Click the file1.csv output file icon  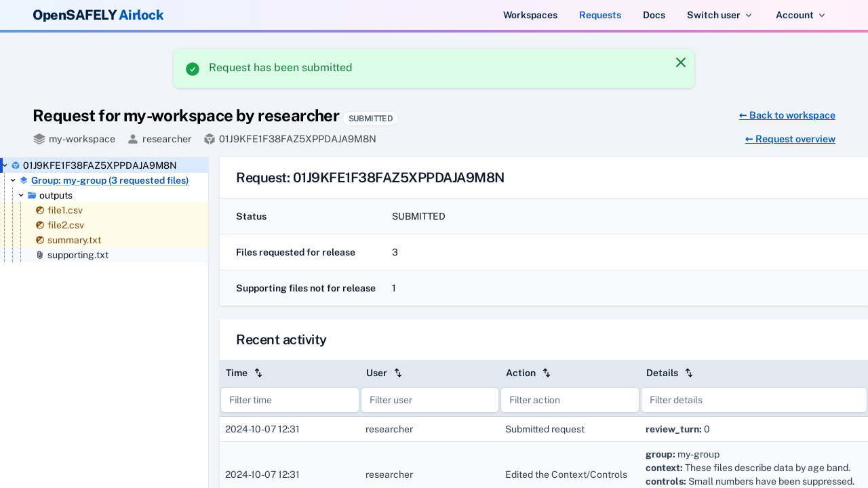pos(40,210)
